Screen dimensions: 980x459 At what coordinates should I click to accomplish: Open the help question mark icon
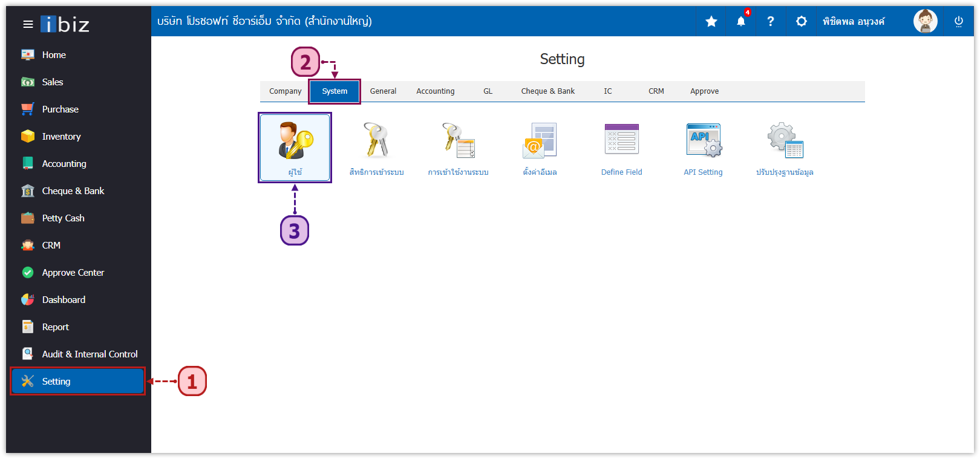pyautogui.click(x=770, y=22)
